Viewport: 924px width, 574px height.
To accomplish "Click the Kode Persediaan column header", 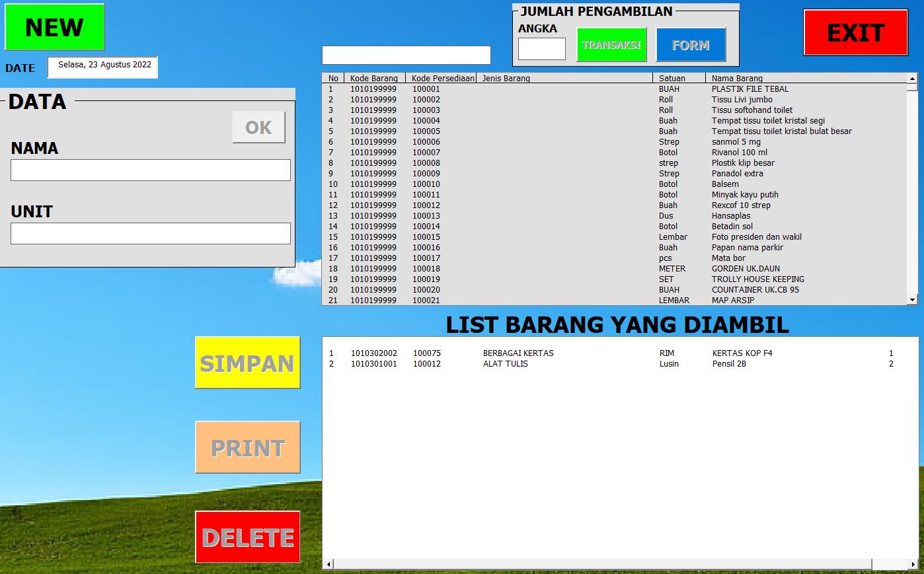I will (441, 78).
